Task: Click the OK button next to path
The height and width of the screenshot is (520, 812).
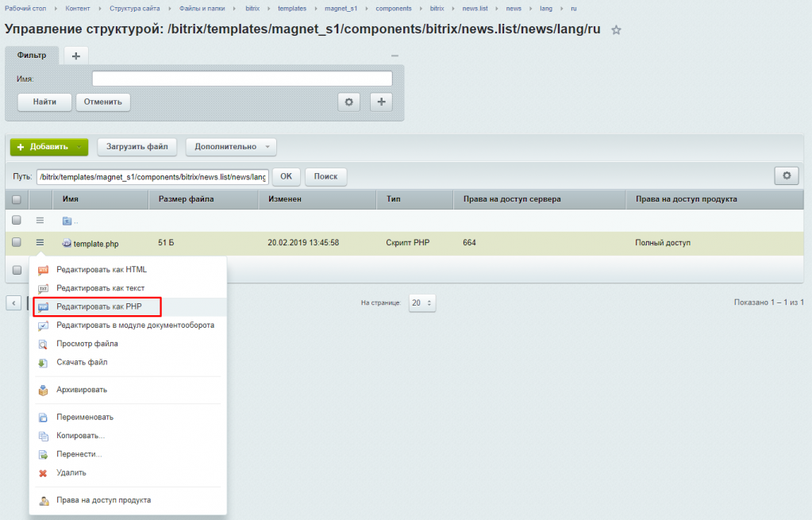Action: click(286, 176)
